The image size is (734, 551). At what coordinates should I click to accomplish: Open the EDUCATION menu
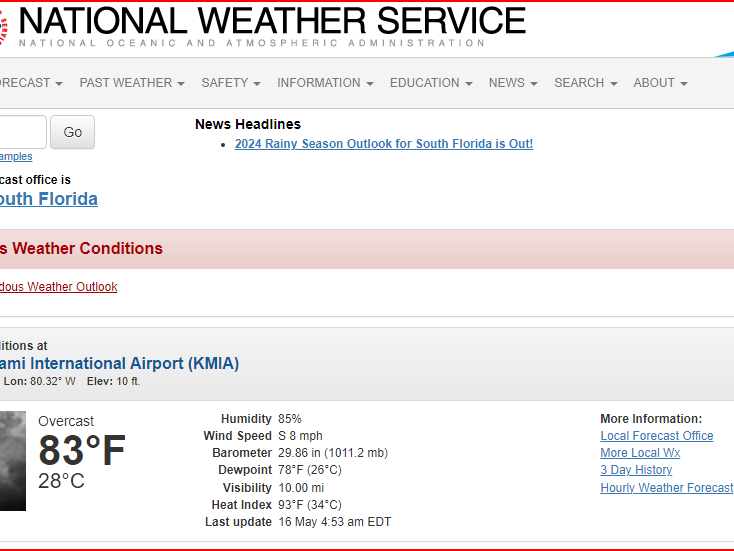[x=431, y=83]
